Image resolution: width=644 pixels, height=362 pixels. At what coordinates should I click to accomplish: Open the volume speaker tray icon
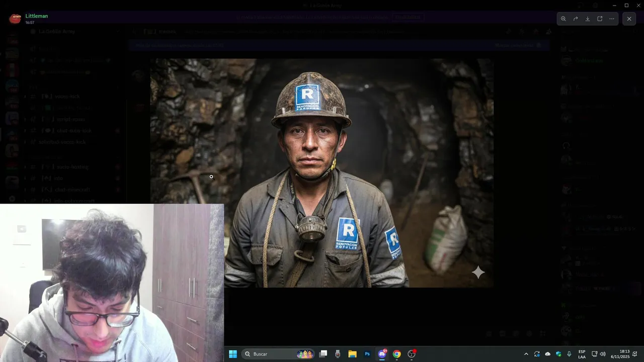click(603, 354)
